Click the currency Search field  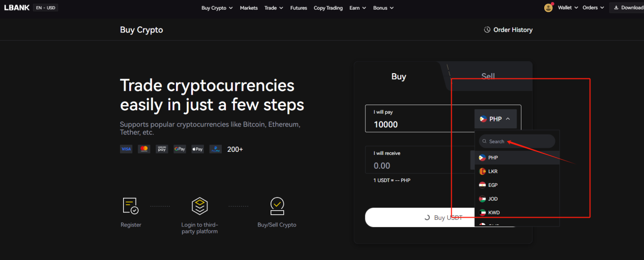point(517,141)
